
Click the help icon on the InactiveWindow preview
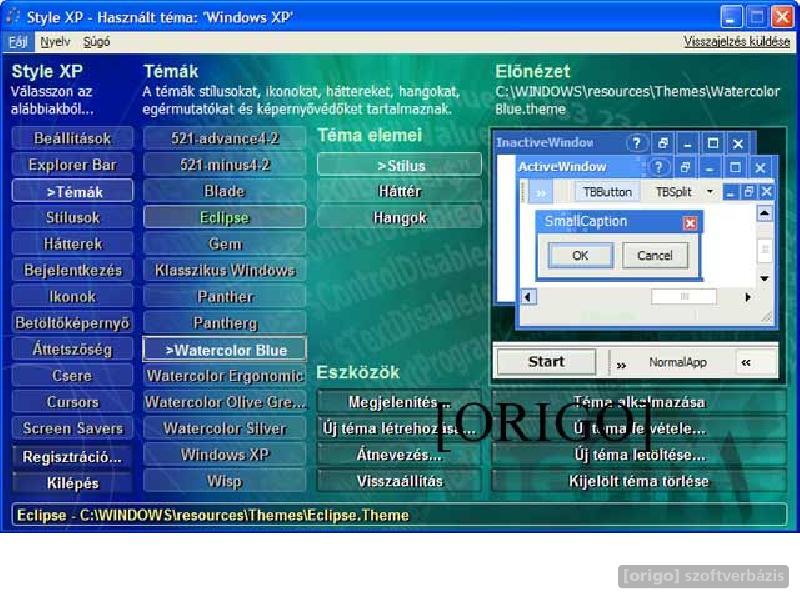point(636,143)
